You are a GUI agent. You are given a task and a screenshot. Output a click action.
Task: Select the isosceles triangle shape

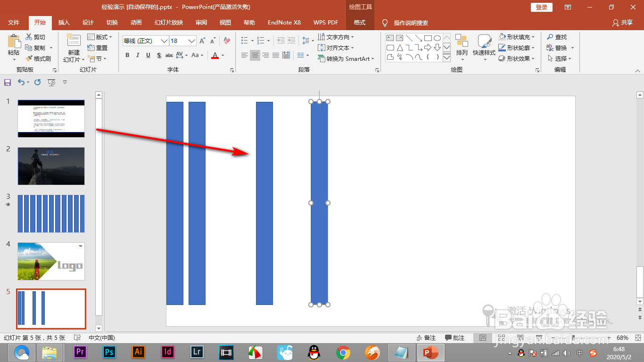[399, 48]
